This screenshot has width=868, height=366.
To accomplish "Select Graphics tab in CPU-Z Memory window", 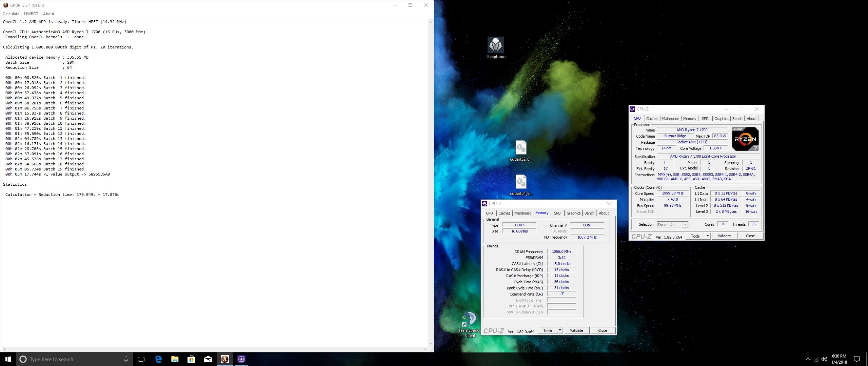I will click(573, 213).
